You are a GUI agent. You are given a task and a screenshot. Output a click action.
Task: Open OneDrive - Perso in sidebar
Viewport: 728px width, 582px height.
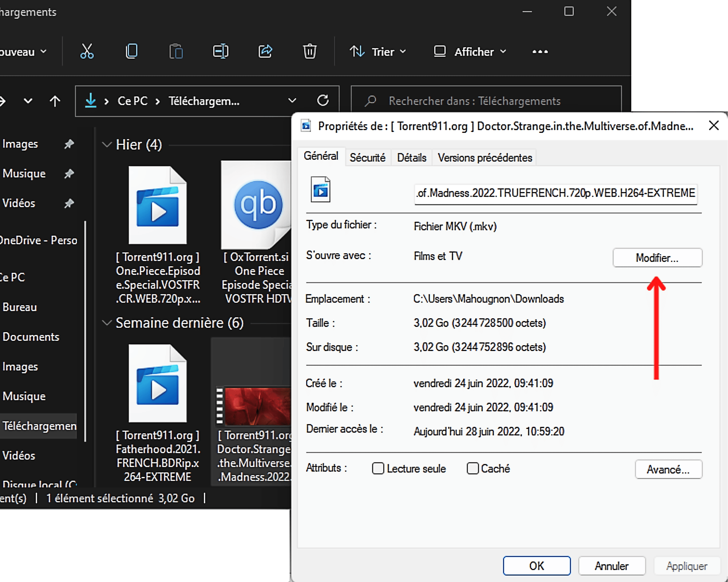[39, 240]
